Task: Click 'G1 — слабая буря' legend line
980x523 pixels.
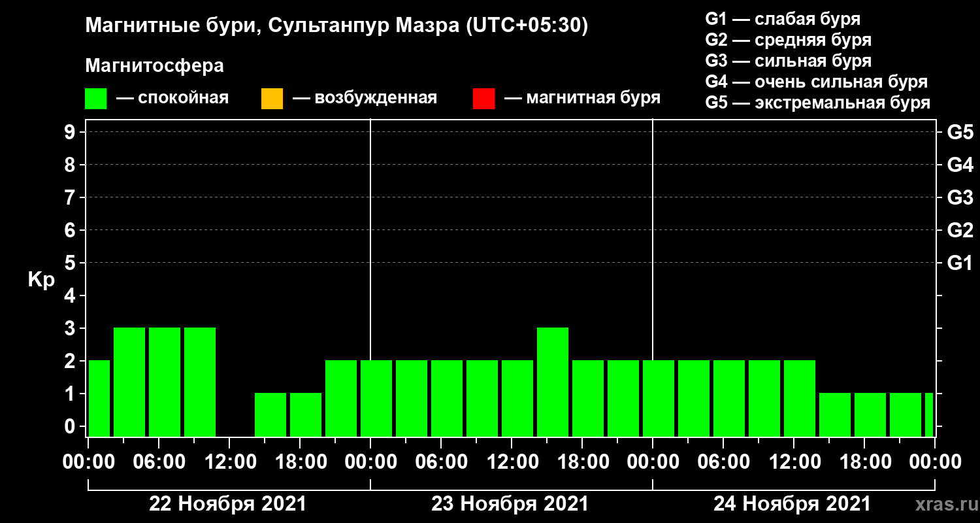Action: click(783, 19)
